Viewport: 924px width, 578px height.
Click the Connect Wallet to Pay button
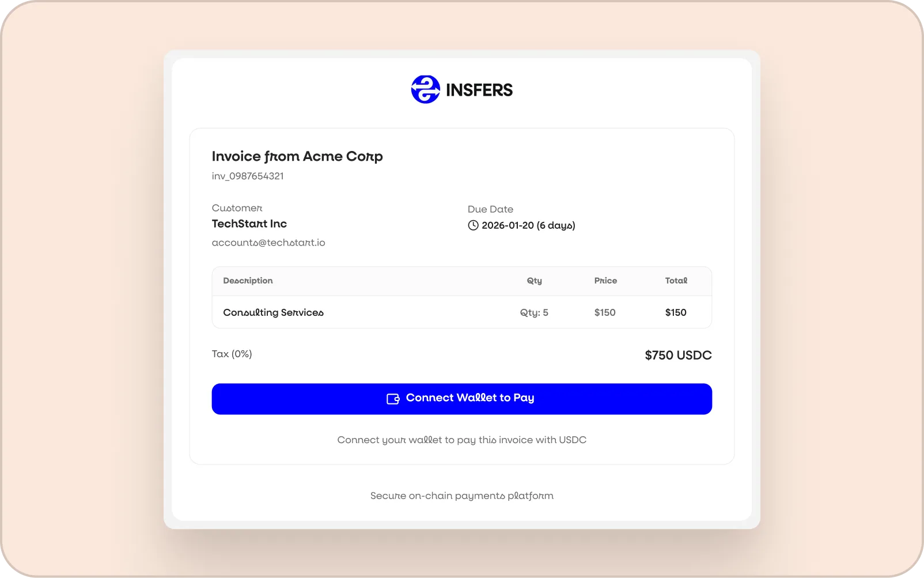pos(461,399)
